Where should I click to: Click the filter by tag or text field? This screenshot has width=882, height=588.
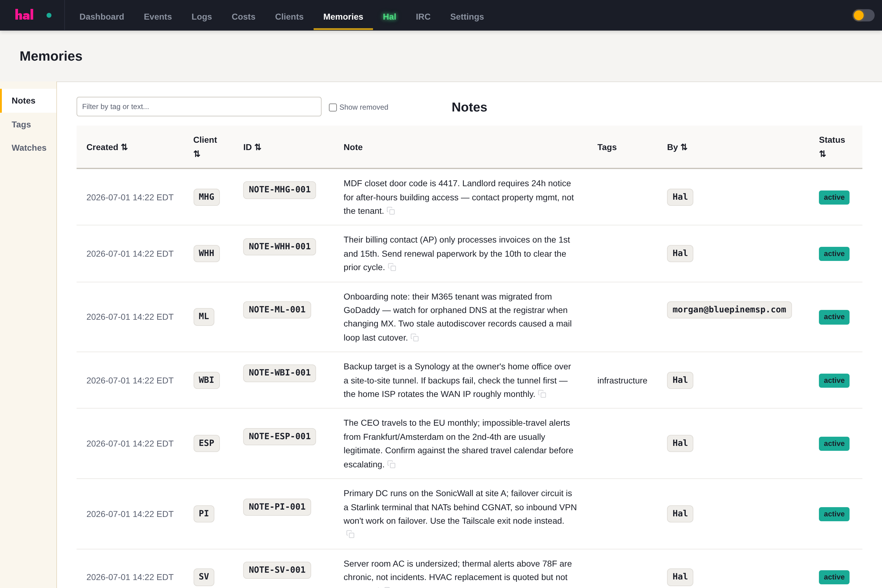[199, 107]
